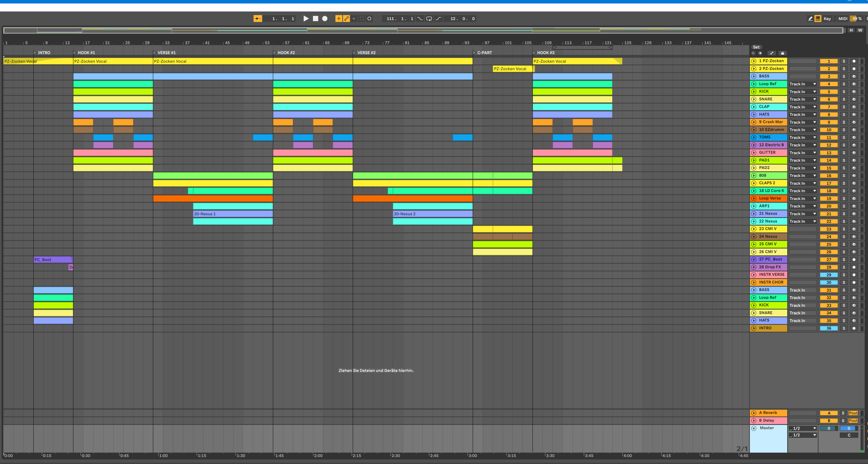Jump to next locator arrow
The image size is (868, 464).
(760, 53)
